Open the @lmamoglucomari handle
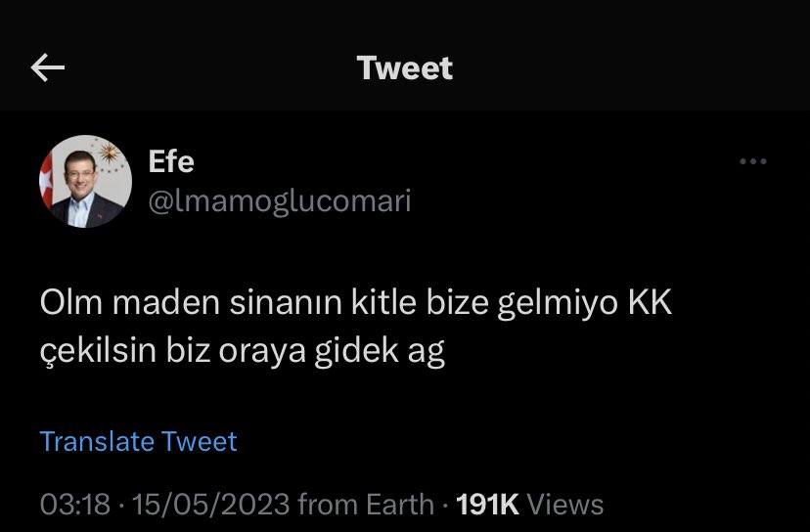This screenshot has width=810, height=532. 280,200
